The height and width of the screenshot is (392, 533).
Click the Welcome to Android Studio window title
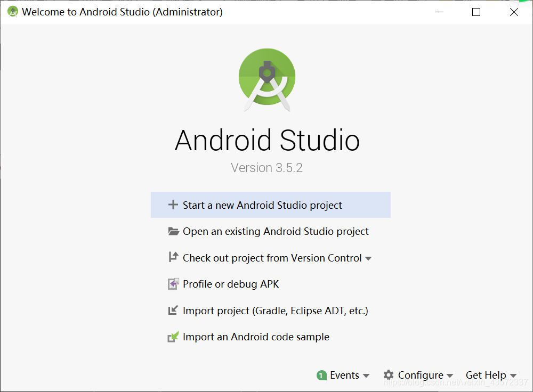[123, 12]
